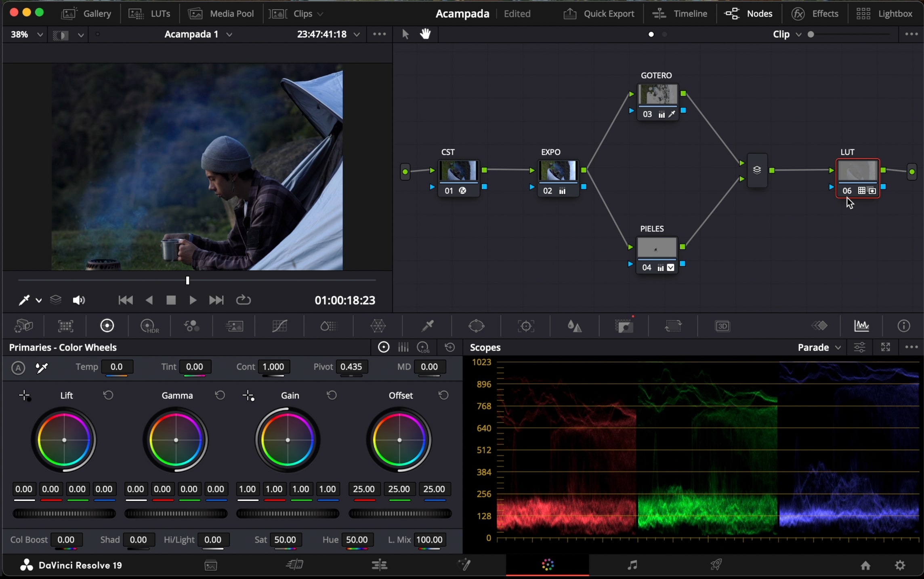This screenshot has height=579, width=924.
Task: Reset the Gain color wheel
Action: (332, 395)
